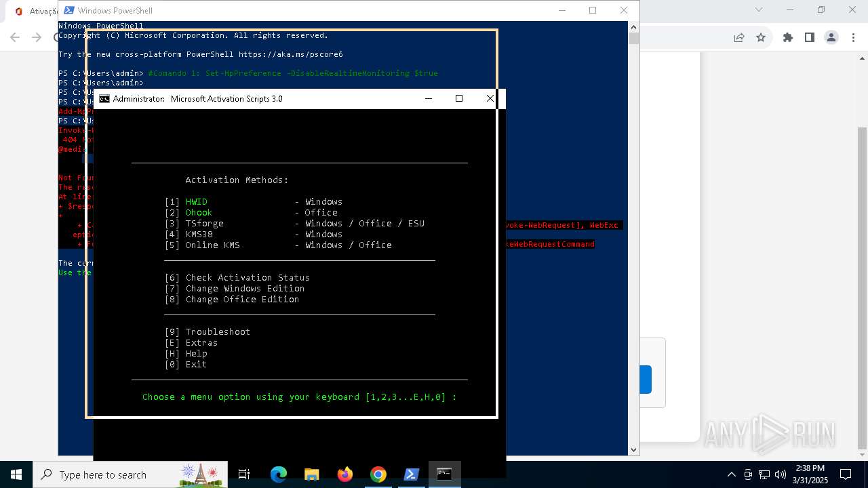Screen dimensions: 868x488
Task: Open the Windows Start menu
Action: tap(16, 474)
